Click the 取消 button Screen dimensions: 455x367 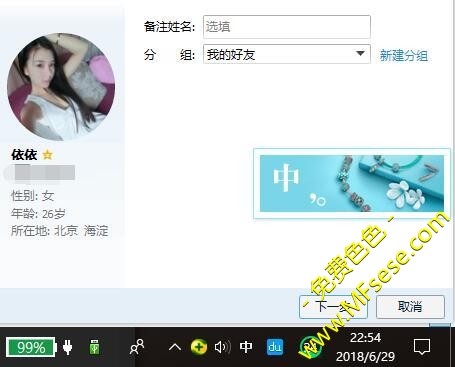(410, 307)
